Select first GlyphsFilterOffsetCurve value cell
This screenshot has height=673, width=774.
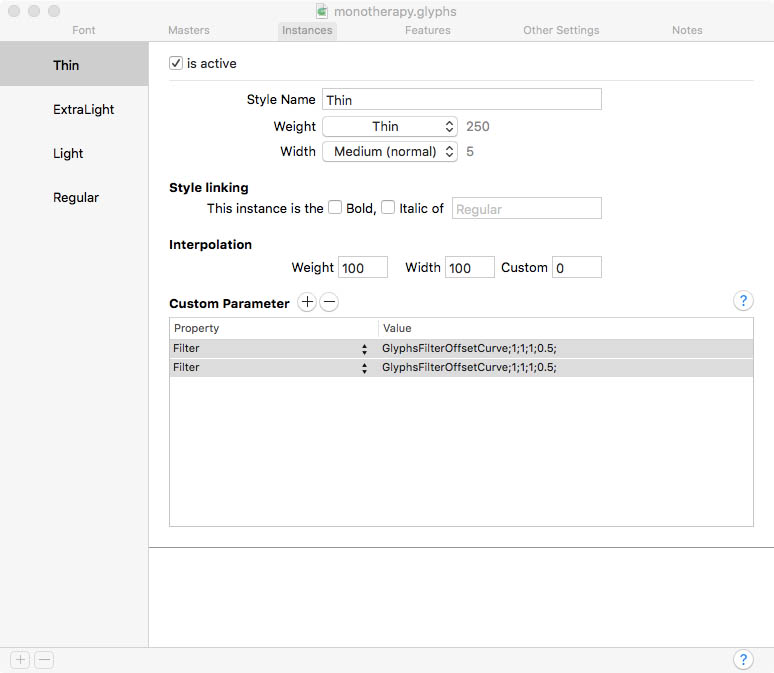(566, 348)
